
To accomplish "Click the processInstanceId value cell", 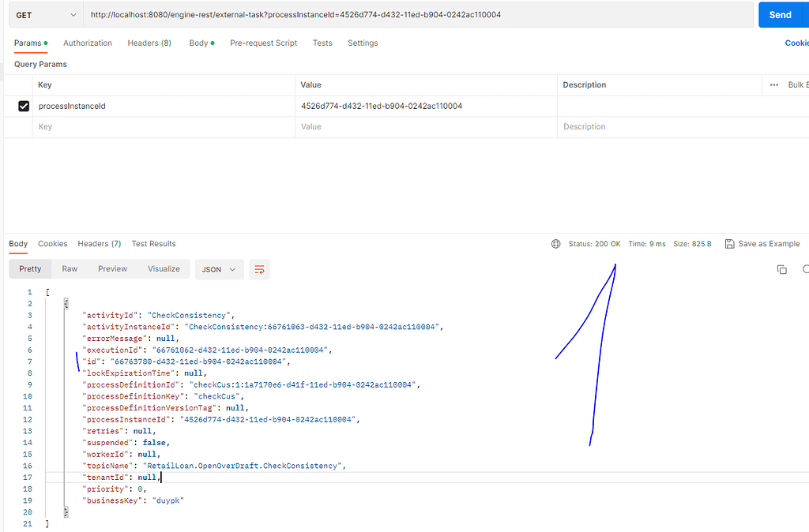I will point(426,107).
